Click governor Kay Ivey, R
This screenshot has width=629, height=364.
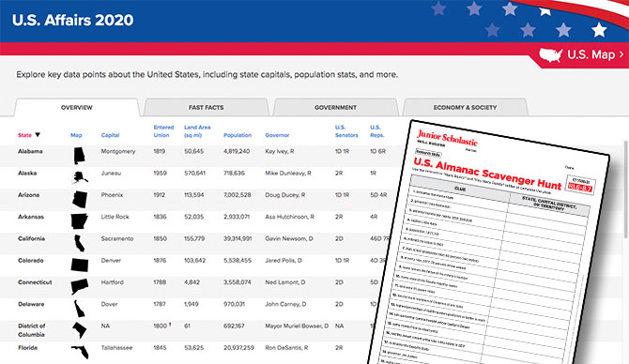[x=280, y=151]
